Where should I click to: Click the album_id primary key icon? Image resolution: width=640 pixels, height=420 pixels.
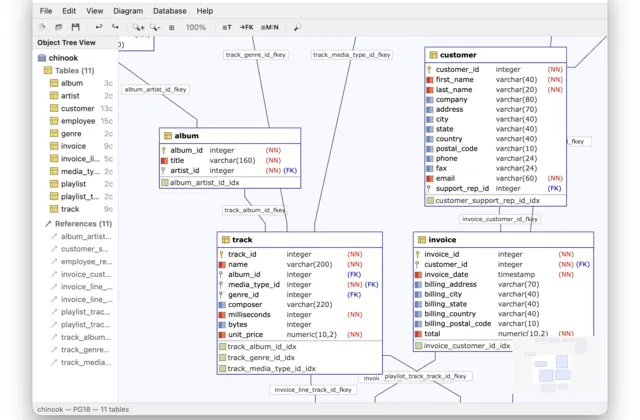point(164,150)
